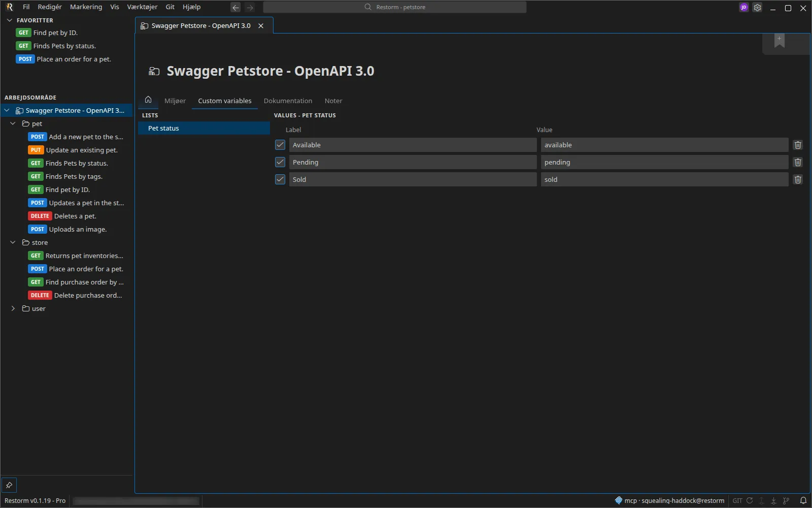Pull Git changes with the down arrow
Screen dimensions: 812x508
click(773, 501)
